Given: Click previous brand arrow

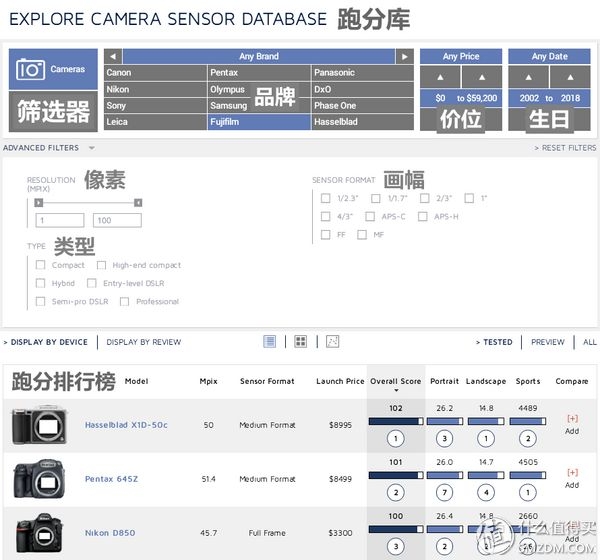Looking at the screenshot, I should 113,56.
